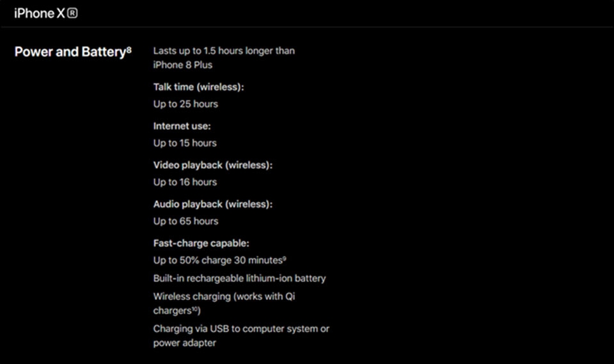Click the R badge icon beside iPhone X
Image resolution: width=614 pixels, height=364 pixels.
click(72, 13)
